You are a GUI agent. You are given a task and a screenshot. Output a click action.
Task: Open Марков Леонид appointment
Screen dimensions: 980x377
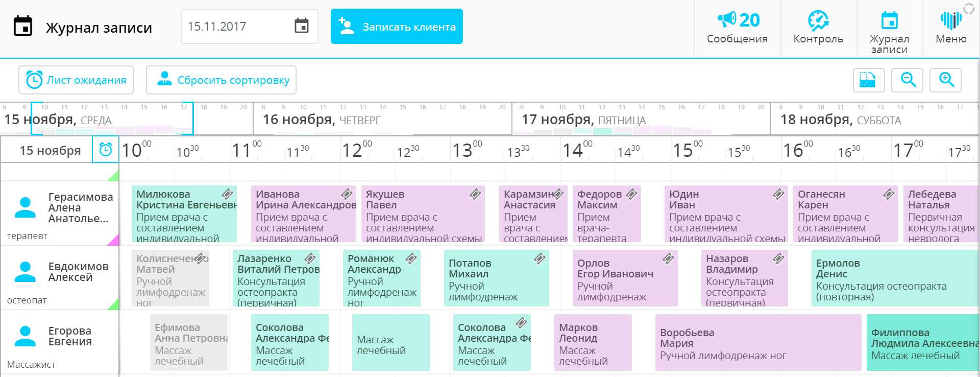click(593, 343)
